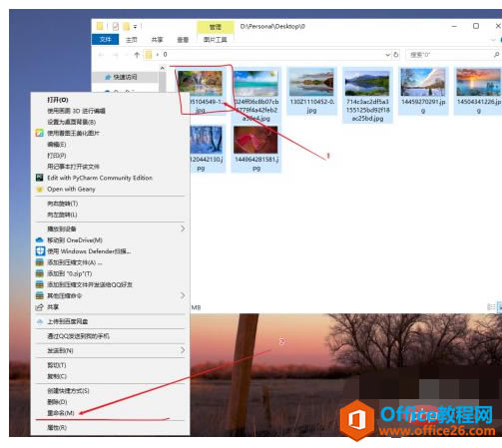The image size is (502, 448).
Task: Click the Windows Defender shield icon
Action: click(40, 251)
